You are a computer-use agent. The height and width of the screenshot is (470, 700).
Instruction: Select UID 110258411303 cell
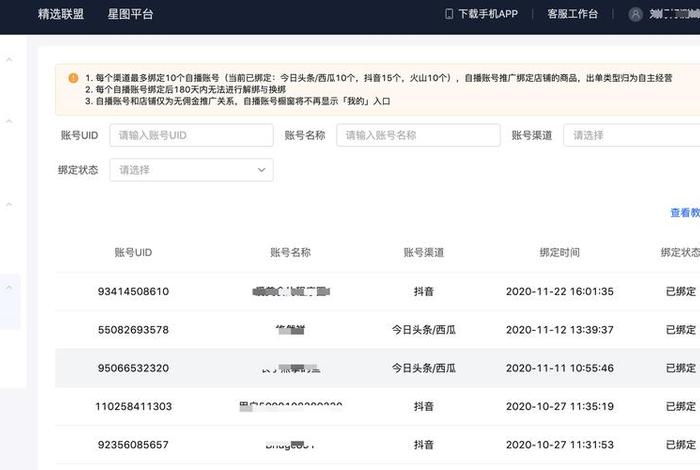(133, 407)
